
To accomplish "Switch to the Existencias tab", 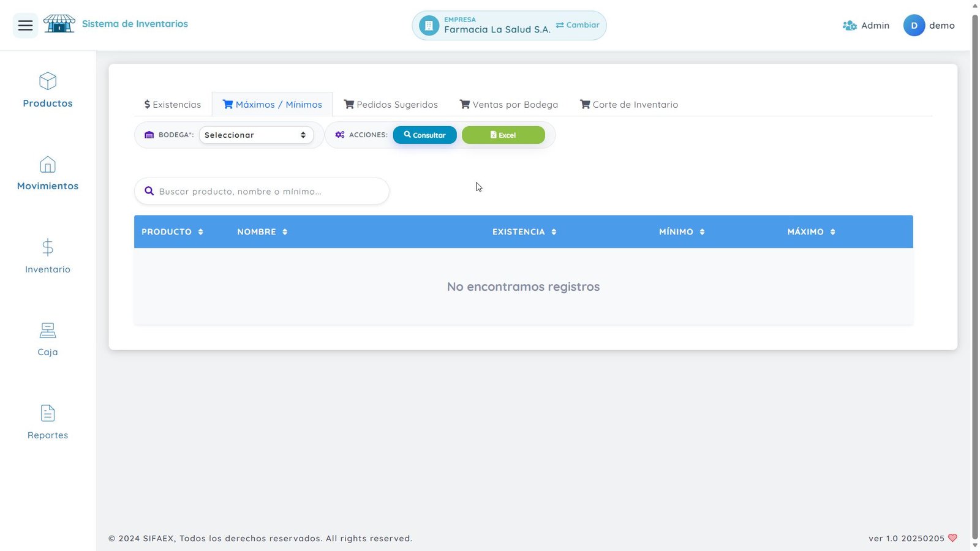I will [x=173, y=105].
